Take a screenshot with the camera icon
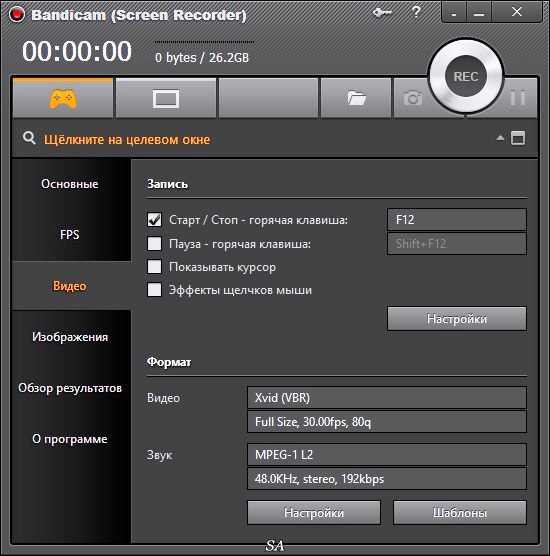 [413, 98]
